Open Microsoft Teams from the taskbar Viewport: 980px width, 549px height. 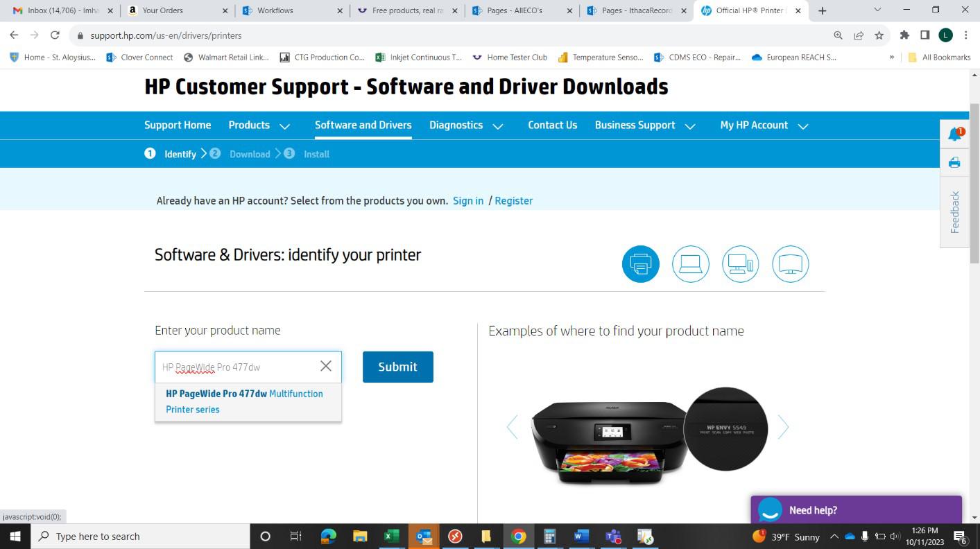[613, 537]
